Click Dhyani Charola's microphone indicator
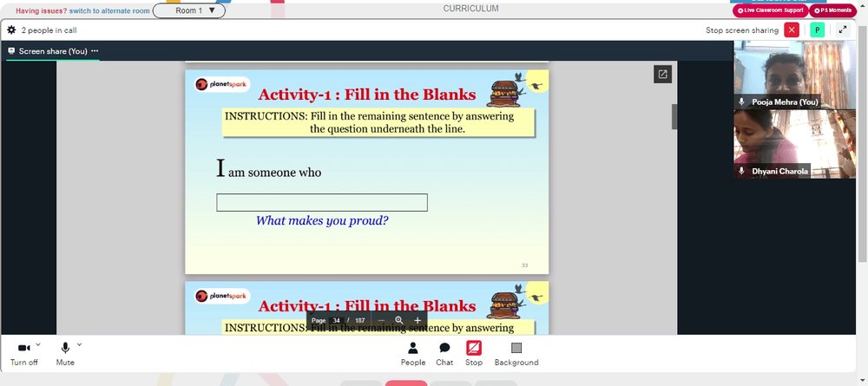 click(742, 172)
